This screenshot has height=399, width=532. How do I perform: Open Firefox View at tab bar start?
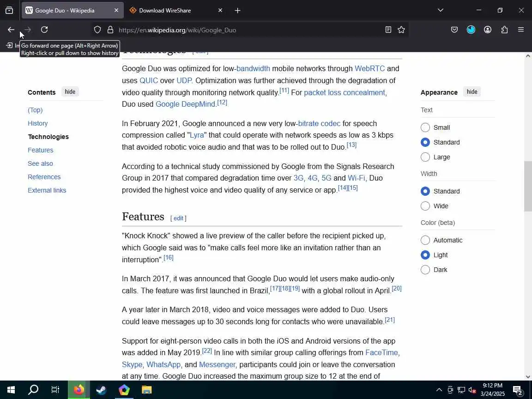[x=9, y=11]
